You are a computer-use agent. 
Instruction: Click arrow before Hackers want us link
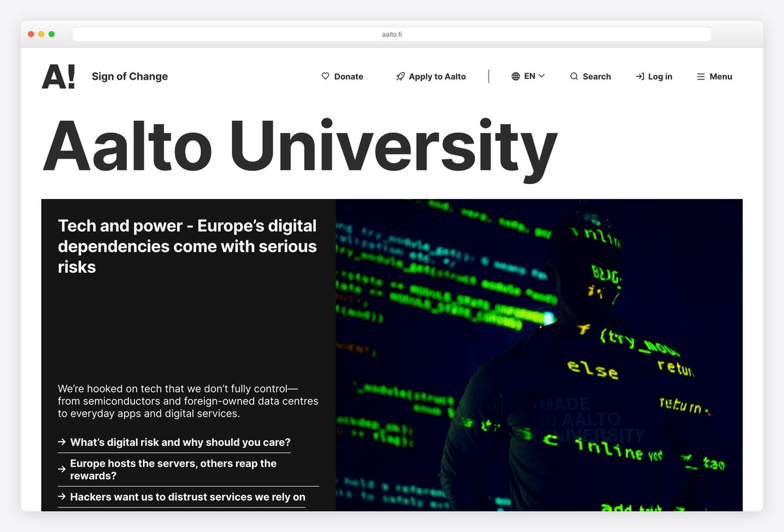click(x=62, y=497)
